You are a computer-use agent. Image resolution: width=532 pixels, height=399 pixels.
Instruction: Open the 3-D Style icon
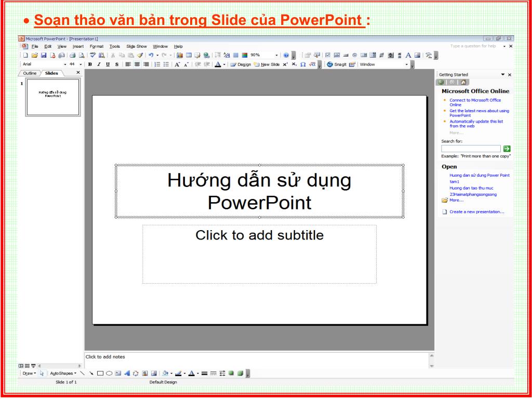[240, 373]
